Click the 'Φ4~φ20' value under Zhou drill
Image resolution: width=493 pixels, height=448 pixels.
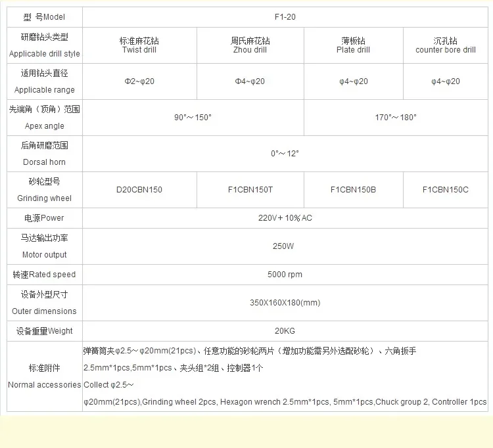(250, 81)
